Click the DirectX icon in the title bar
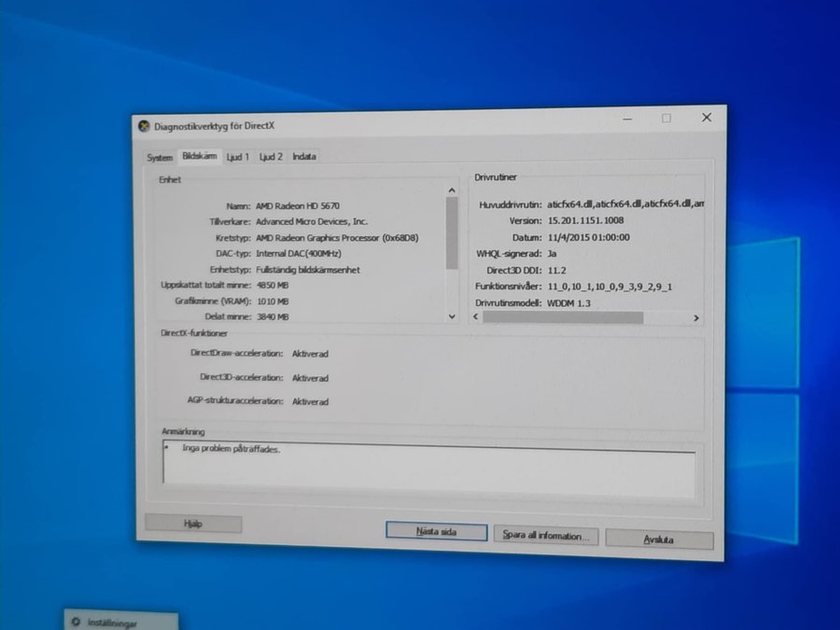The image size is (840, 630). 144,126
